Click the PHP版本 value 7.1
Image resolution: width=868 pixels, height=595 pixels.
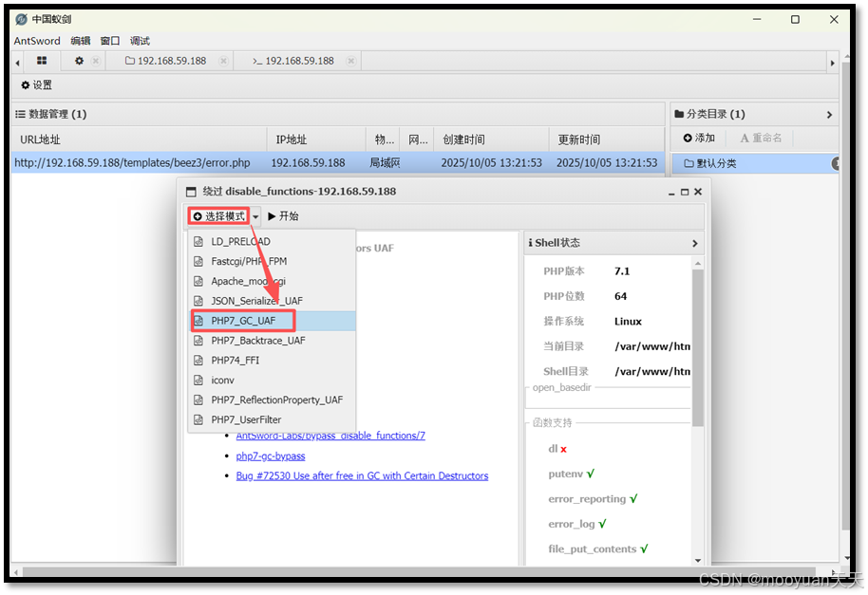622,271
